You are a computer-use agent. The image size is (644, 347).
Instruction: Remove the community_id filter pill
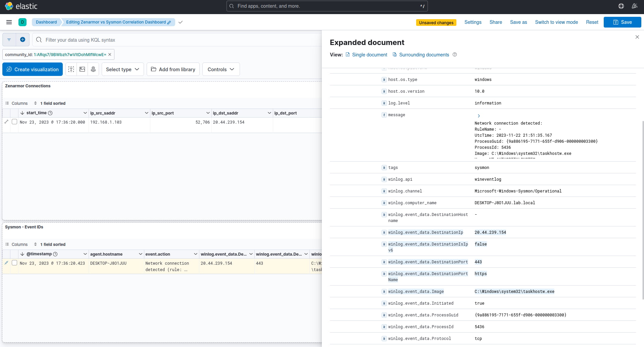click(110, 54)
